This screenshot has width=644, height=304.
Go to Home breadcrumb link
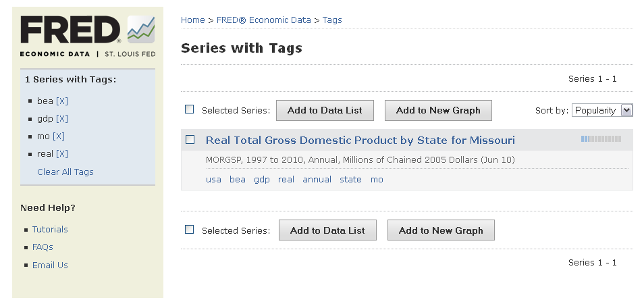coord(192,20)
